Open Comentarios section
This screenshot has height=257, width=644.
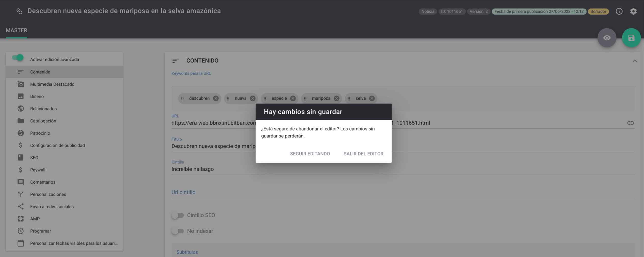(64, 182)
